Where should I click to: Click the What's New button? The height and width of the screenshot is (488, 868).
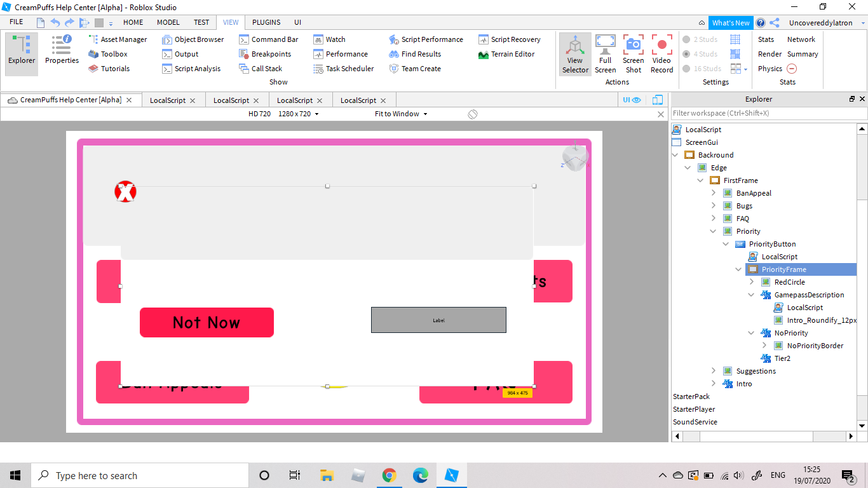click(730, 23)
